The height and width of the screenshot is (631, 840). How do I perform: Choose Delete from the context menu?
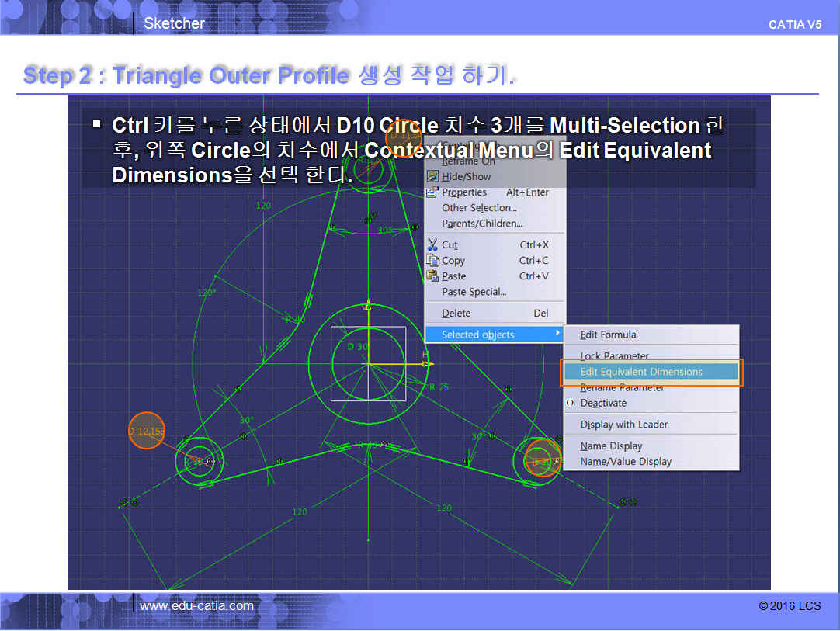coord(456,314)
